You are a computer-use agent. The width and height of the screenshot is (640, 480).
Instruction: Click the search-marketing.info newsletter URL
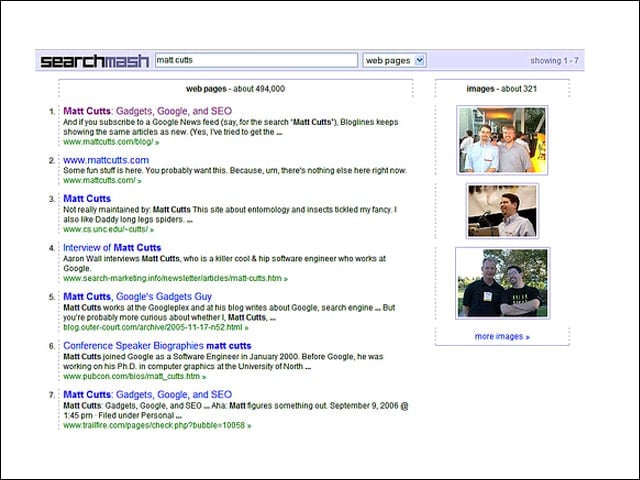(175, 278)
